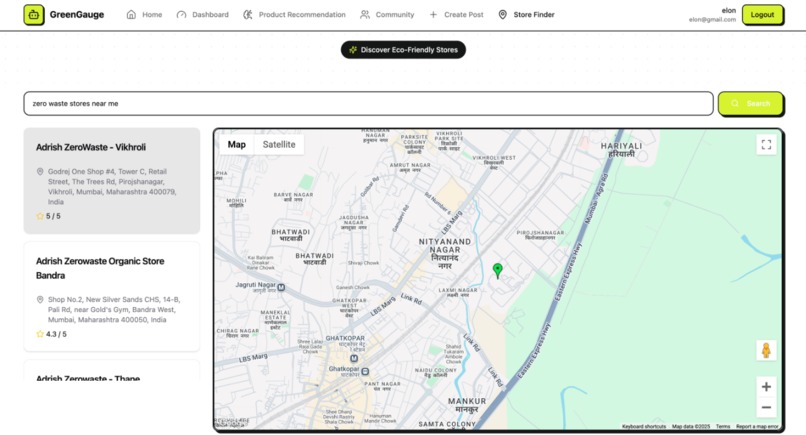Click the GreenGauge logo icon
Image resolution: width=806 pixels, height=435 pixels.
34,15
